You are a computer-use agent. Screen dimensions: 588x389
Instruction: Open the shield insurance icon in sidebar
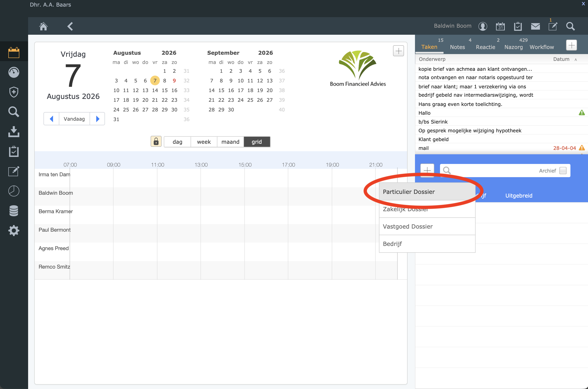pos(14,92)
